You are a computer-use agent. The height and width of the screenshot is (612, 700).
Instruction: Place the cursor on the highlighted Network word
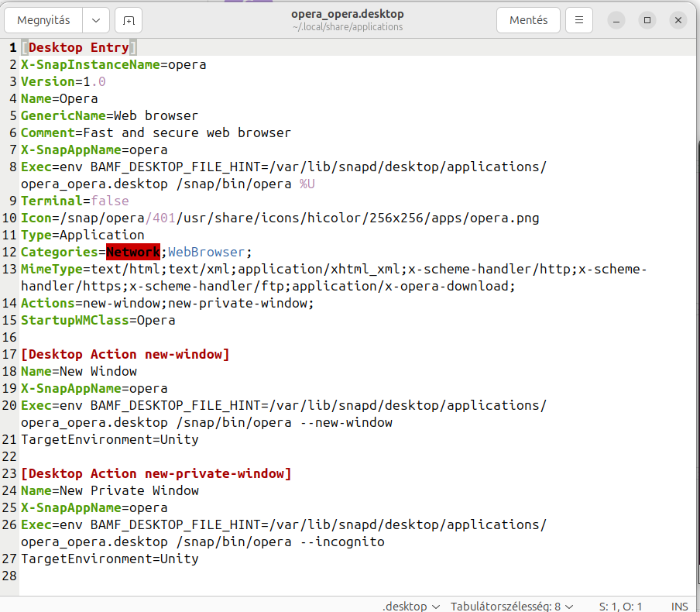(x=132, y=252)
